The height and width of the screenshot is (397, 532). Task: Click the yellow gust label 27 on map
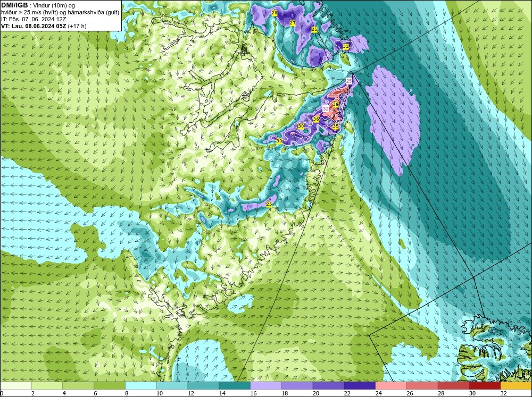293,23
